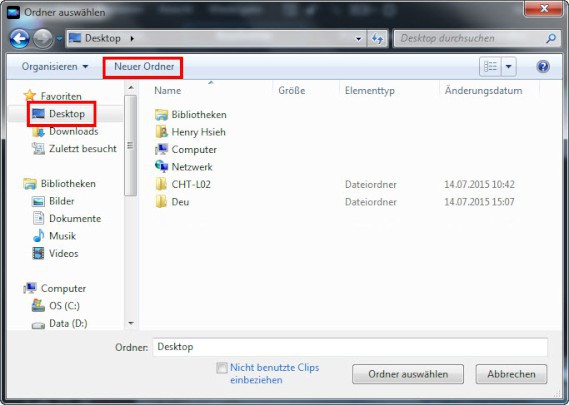Enable Nicht benutzte Clips einbeziehen checkbox
Screen dimensions: 569x405
coord(221,368)
